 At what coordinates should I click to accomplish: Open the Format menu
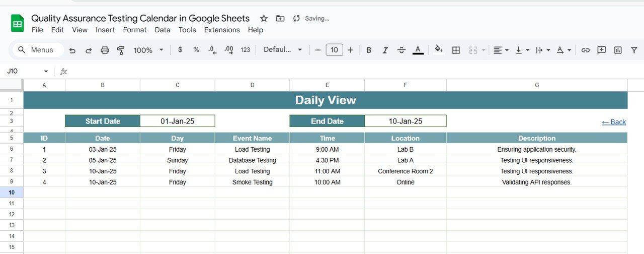[x=135, y=30]
